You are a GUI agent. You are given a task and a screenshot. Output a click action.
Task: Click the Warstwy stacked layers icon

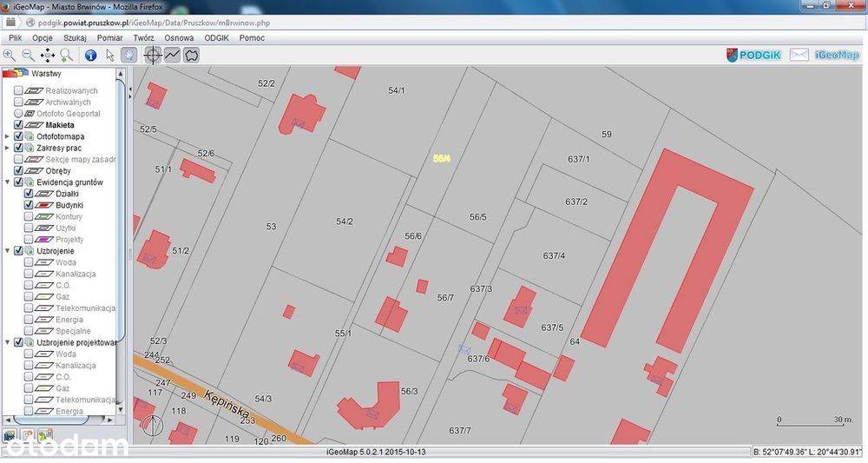tap(15, 73)
